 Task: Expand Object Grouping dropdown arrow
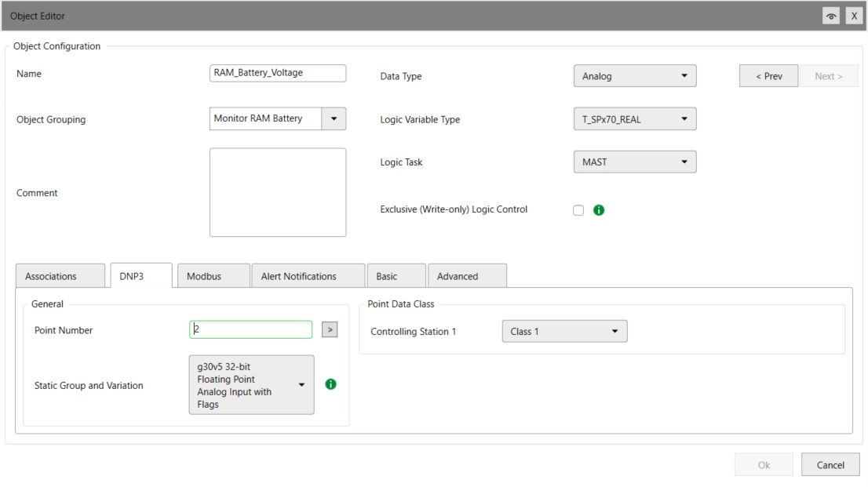[x=334, y=118]
